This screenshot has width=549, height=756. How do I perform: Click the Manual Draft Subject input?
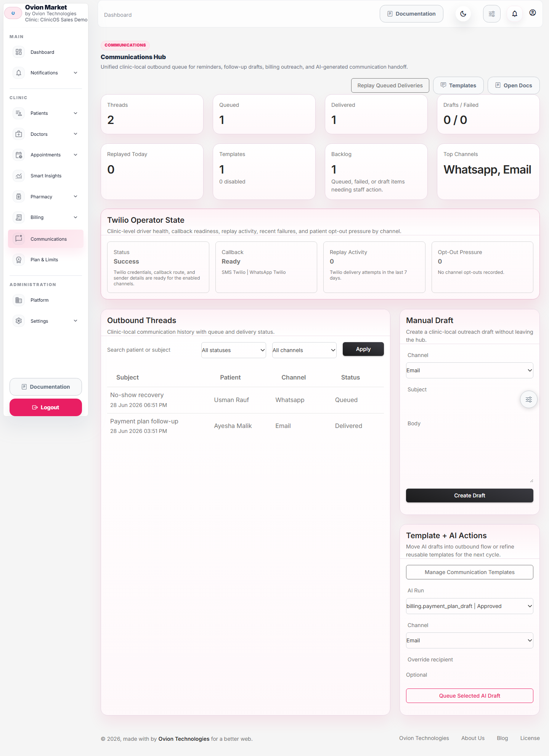click(470, 405)
